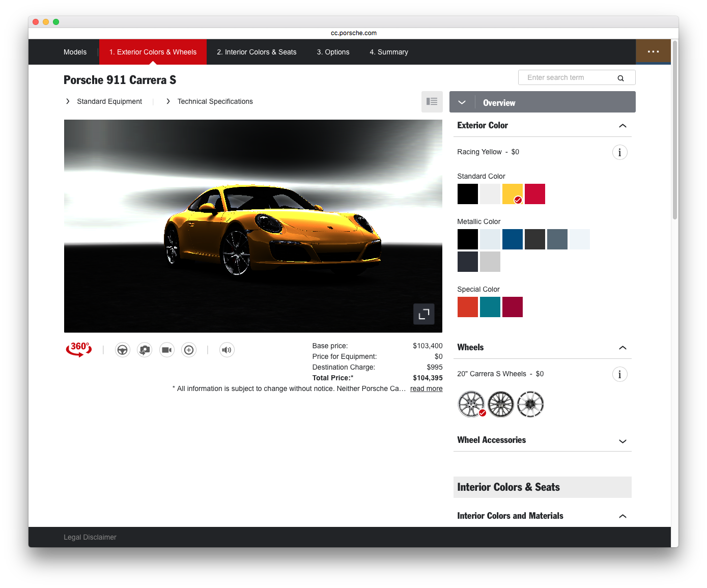The height and width of the screenshot is (588, 707).
Task: Open info for 20" Carrera S Wheels
Action: click(x=619, y=374)
